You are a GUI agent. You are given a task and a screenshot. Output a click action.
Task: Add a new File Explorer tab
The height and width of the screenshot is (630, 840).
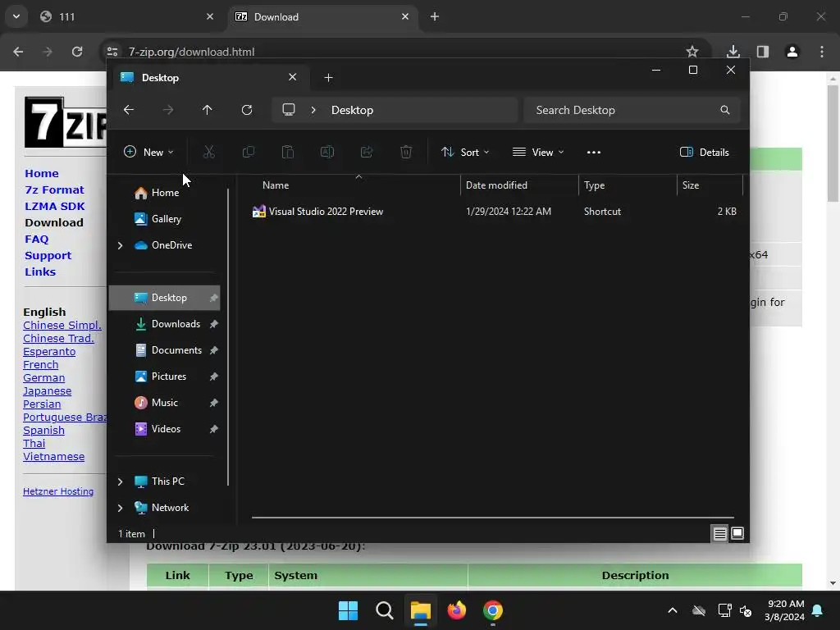click(x=328, y=78)
